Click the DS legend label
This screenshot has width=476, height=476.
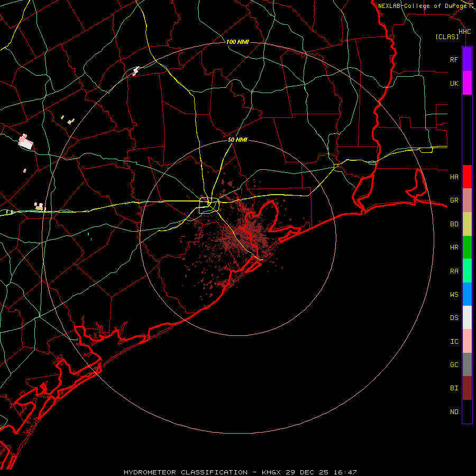click(x=454, y=318)
